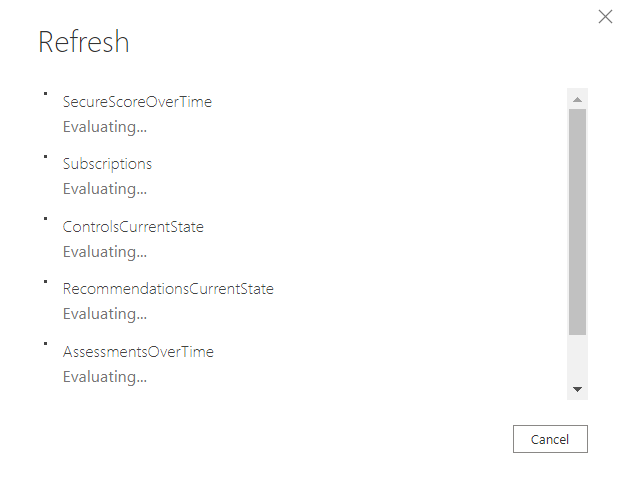This screenshot has height=485, width=625.
Task: Click the vertical scrollbar thumb
Action: 577,220
